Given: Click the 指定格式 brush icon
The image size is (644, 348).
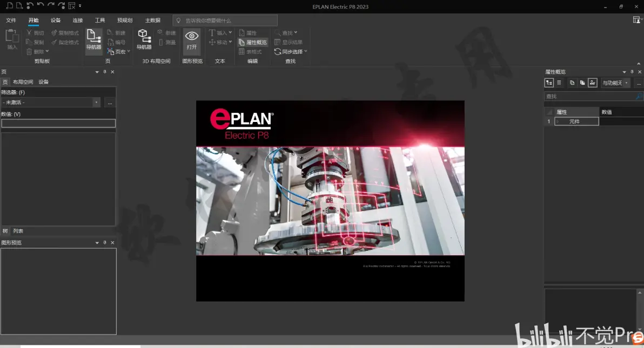Looking at the screenshot, I should point(54,42).
